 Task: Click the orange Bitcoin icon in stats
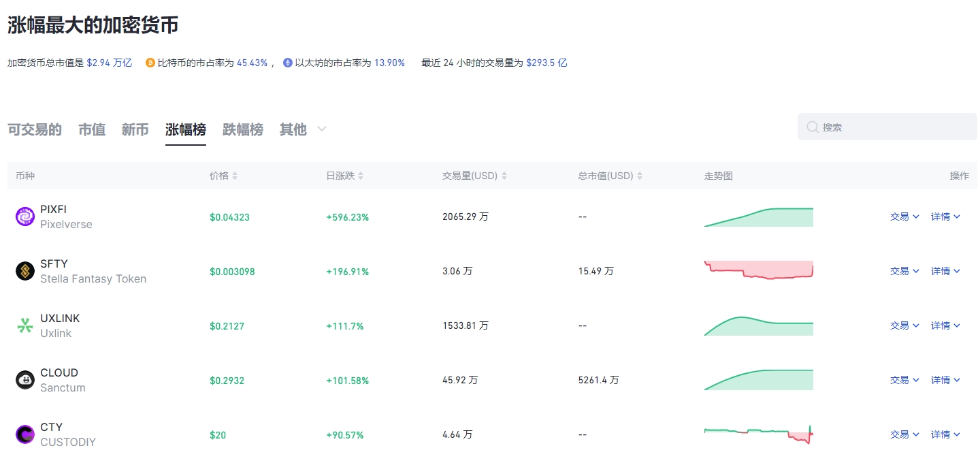(x=150, y=63)
